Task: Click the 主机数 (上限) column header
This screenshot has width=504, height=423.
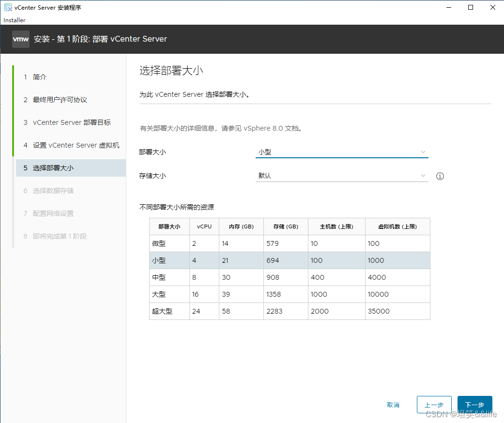Action: [x=336, y=227]
